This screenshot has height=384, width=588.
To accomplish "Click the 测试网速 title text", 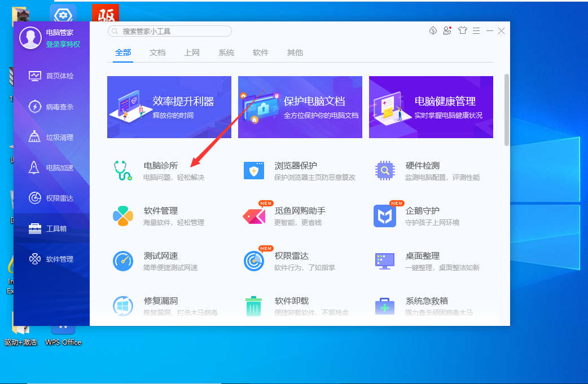I will 161,256.
